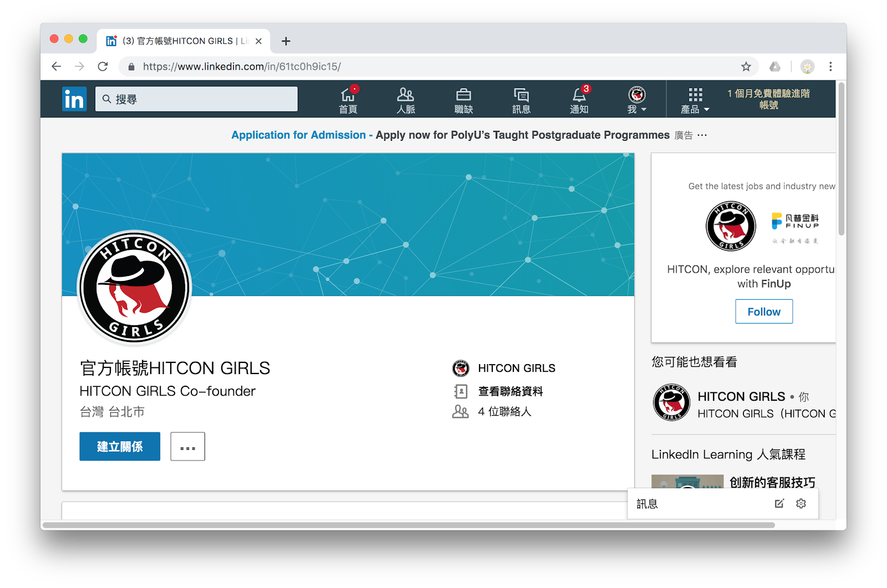The image size is (887, 588).
Task: Select the 官方帳號HITCON GIRLS browser tab
Action: click(183, 41)
